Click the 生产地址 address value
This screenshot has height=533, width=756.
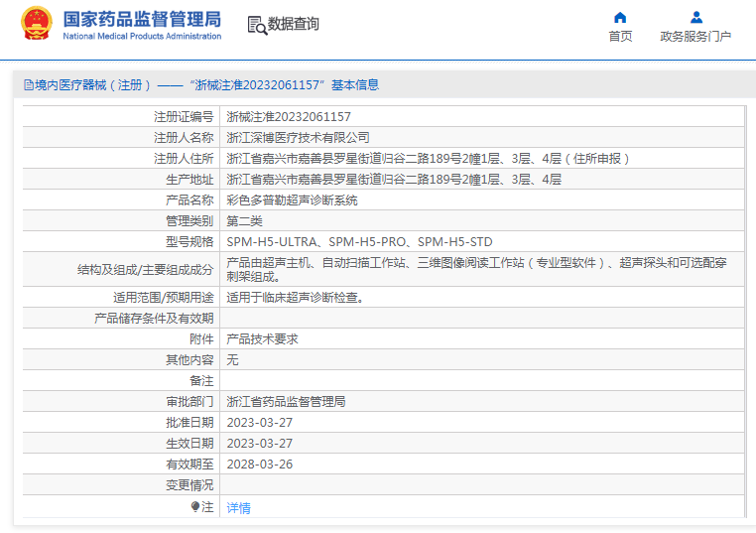coord(394,180)
